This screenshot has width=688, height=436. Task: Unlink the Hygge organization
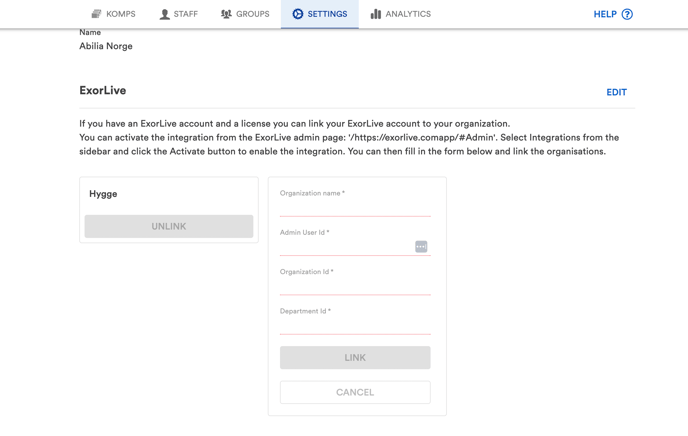[x=169, y=226]
